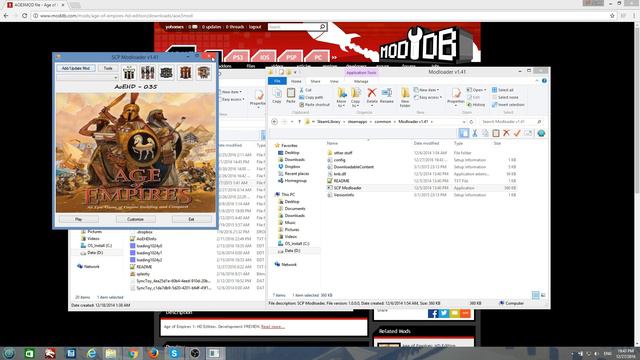Click the logout link on the ModDB header
This screenshot has height=360, width=640.
click(255, 27)
